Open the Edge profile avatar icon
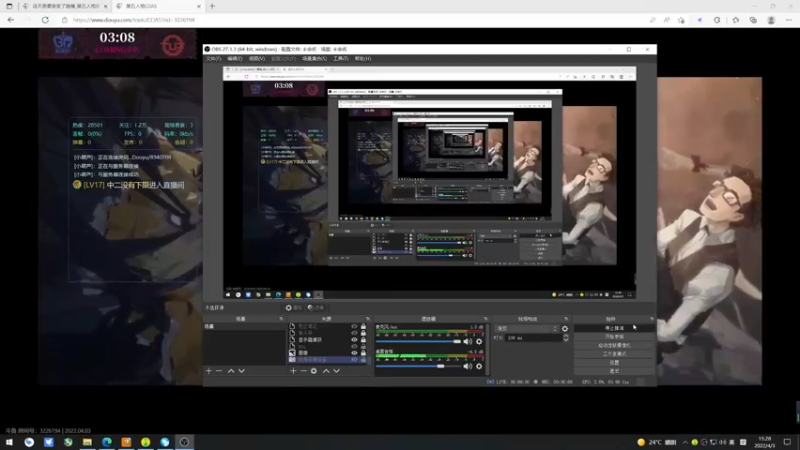Screen dimensions: 800x450 click(771, 20)
